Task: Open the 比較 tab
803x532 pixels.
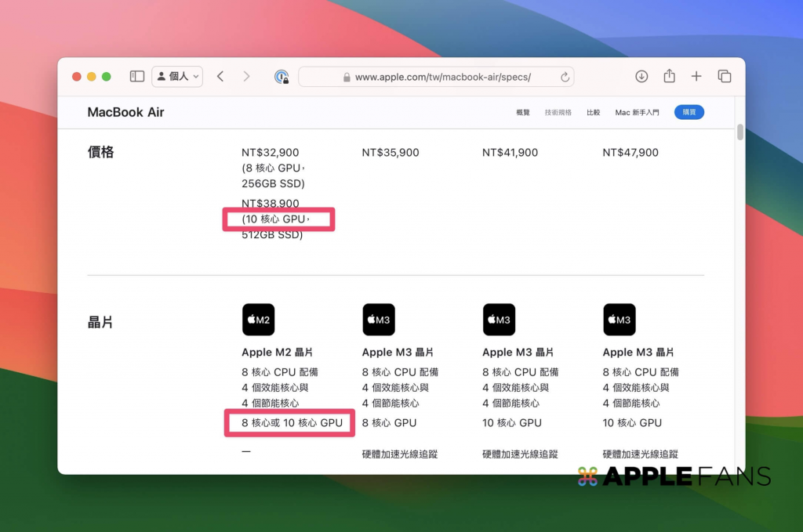Action: click(593, 113)
